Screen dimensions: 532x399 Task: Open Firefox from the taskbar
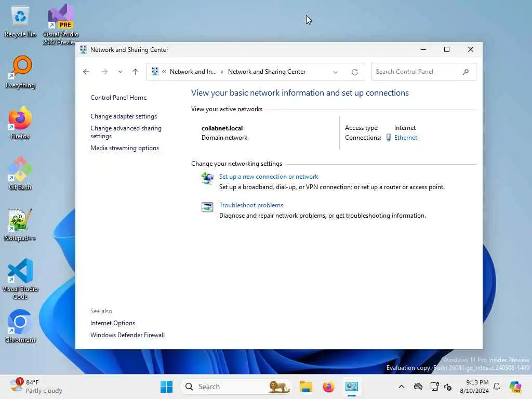(328, 387)
